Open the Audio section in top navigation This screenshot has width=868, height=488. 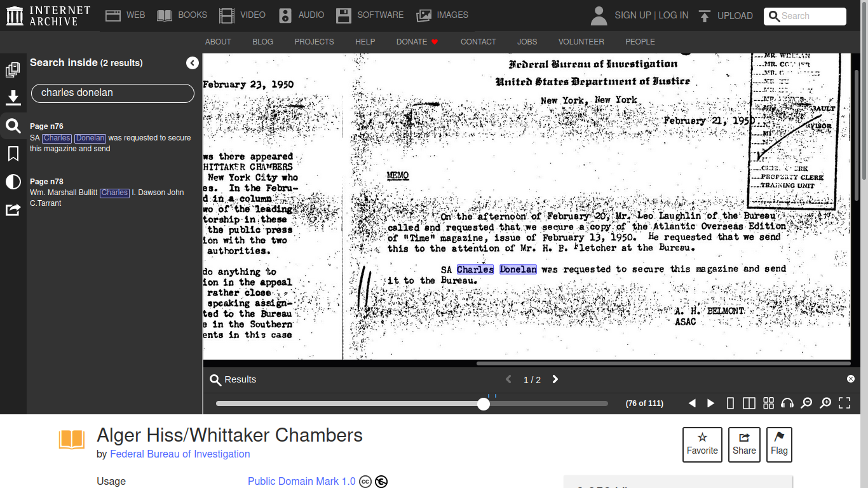301,15
